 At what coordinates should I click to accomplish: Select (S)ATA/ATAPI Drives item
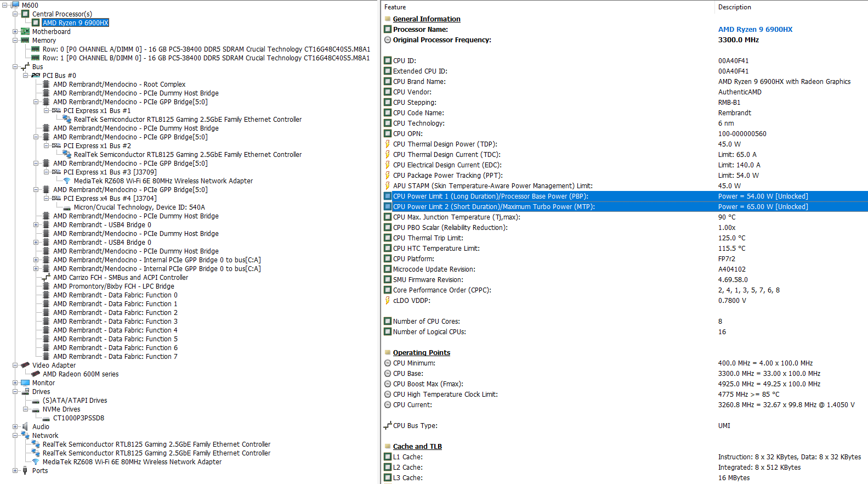[75, 400]
